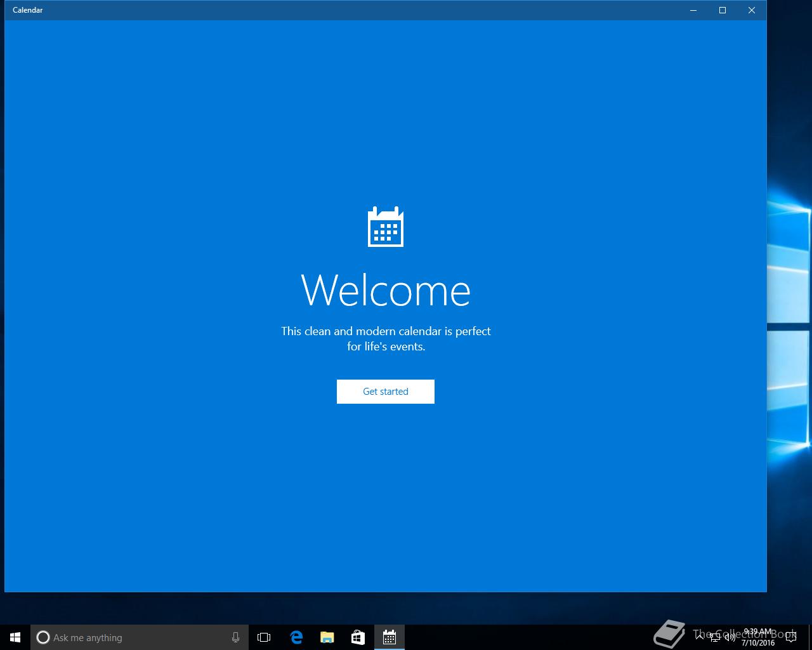Close the Calendar window
The height and width of the screenshot is (650, 812).
point(752,10)
